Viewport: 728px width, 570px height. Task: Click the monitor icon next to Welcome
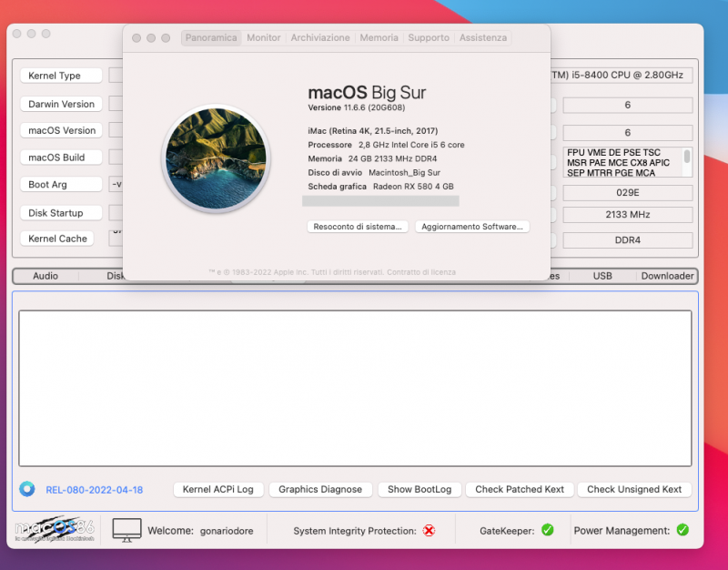126,530
